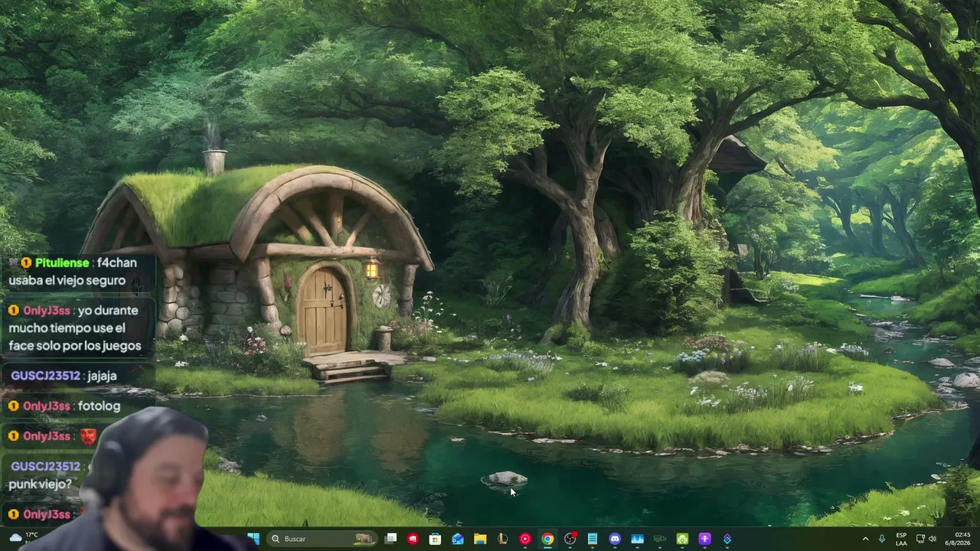Viewport: 980px width, 551px height.
Task: Open OBS Studio from taskbar
Action: pos(570,539)
